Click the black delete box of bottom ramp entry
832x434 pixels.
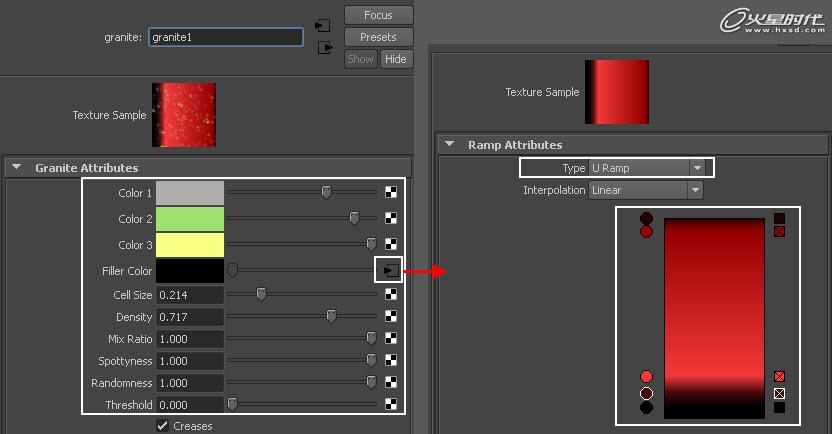tap(779, 407)
